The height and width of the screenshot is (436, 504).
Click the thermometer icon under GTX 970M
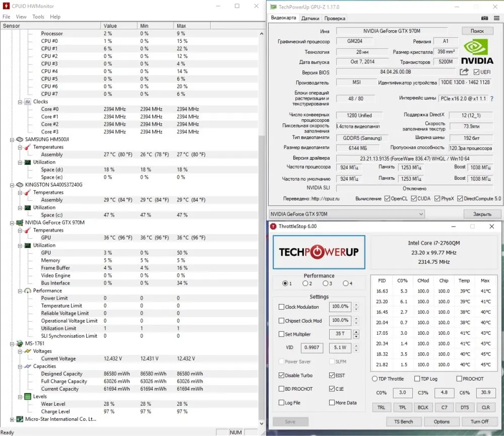tap(28, 230)
